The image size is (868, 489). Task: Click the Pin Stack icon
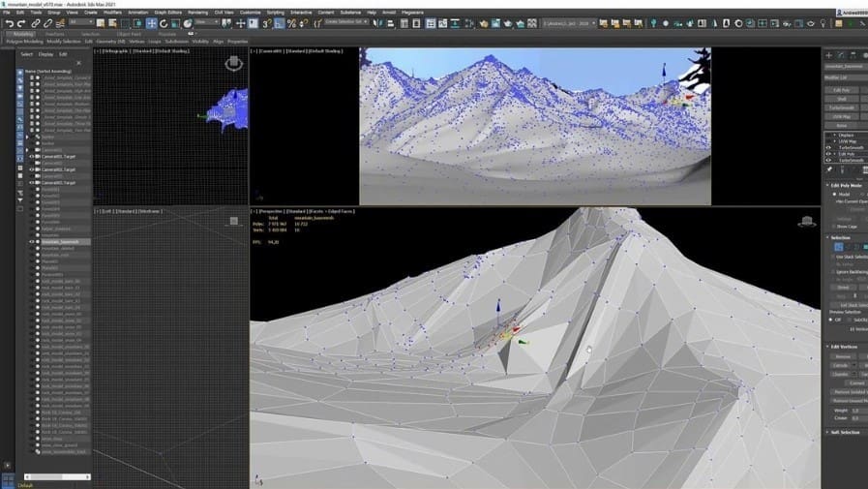coord(829,170)
